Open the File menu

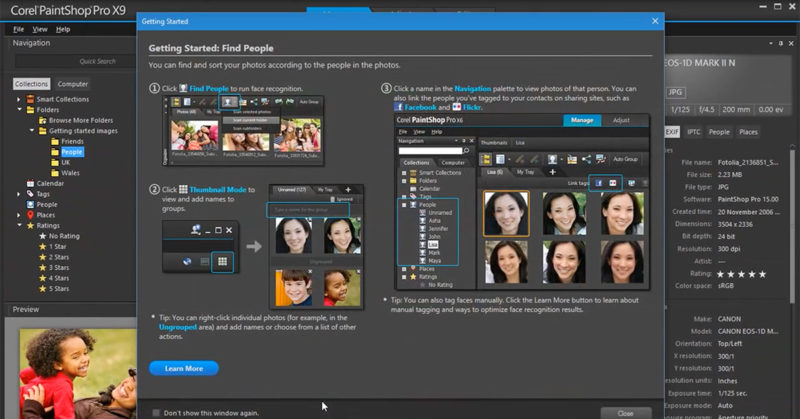point(18,29)
